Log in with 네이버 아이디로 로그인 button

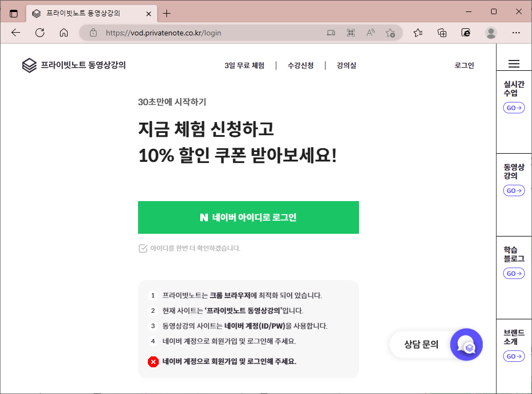point(248,217)
